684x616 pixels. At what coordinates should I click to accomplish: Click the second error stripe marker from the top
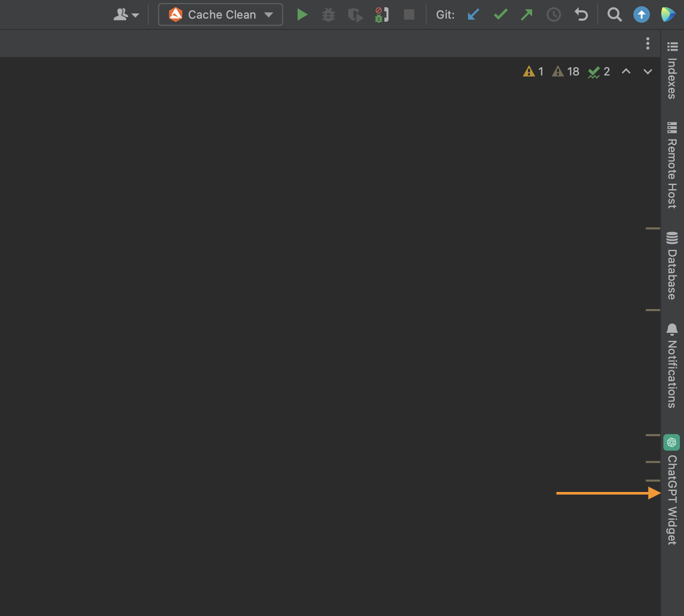coord(653,310)
